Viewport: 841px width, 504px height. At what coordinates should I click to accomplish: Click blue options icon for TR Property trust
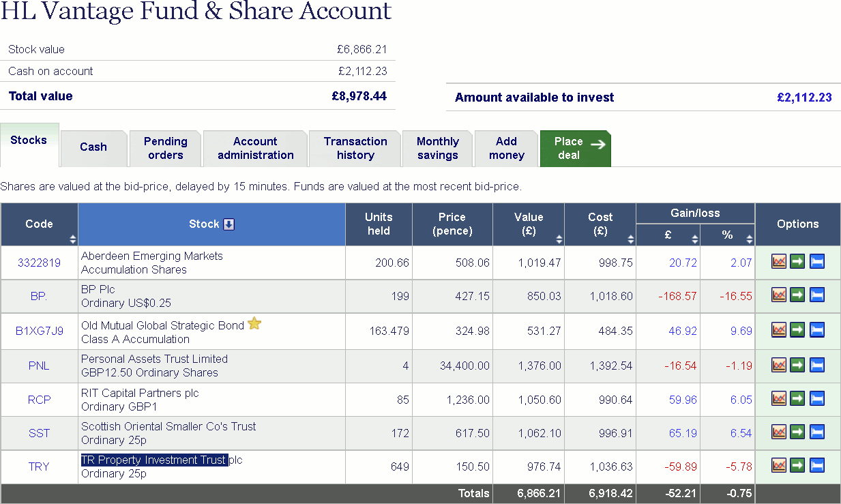pos(817,466)
